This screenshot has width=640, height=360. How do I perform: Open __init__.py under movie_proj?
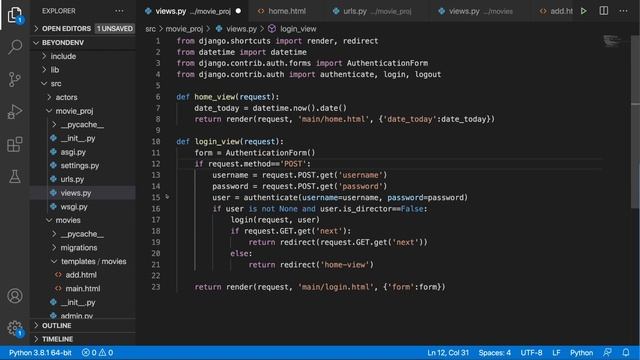click(x=78, y=138)
